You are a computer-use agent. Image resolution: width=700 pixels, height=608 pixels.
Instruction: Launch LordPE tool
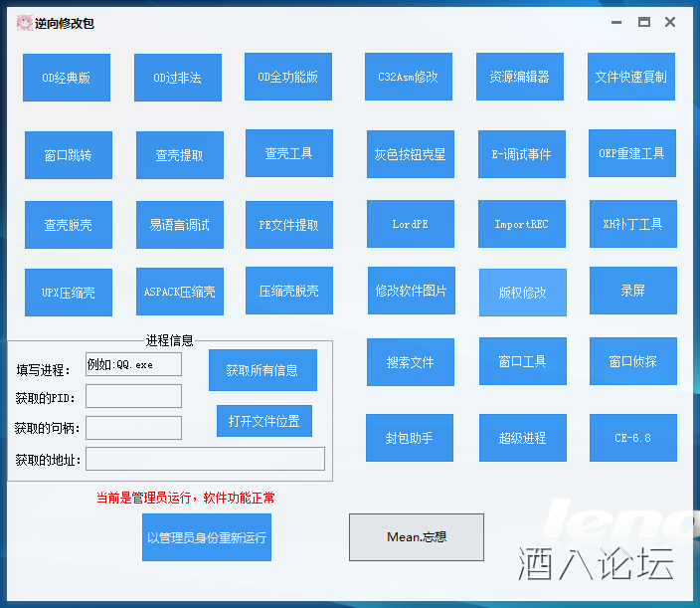(411, 224)
